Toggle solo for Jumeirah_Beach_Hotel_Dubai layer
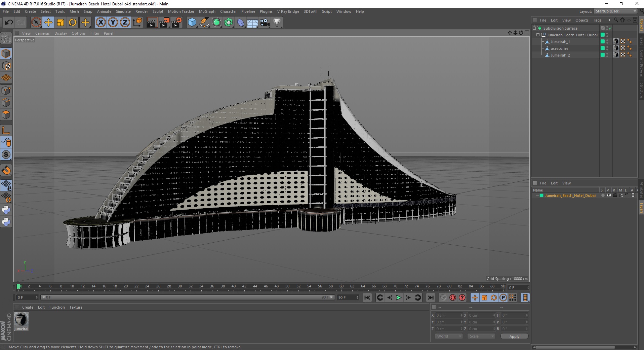The width and height of the screenshot is (644, 350). pyautogui.click(x=603, y=196)
